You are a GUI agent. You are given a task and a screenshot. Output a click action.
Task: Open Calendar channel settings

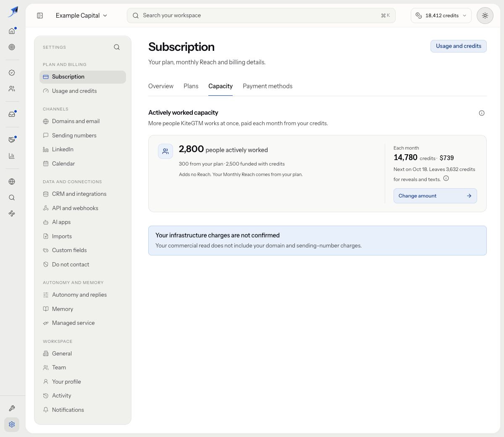(x=83, y=164)
